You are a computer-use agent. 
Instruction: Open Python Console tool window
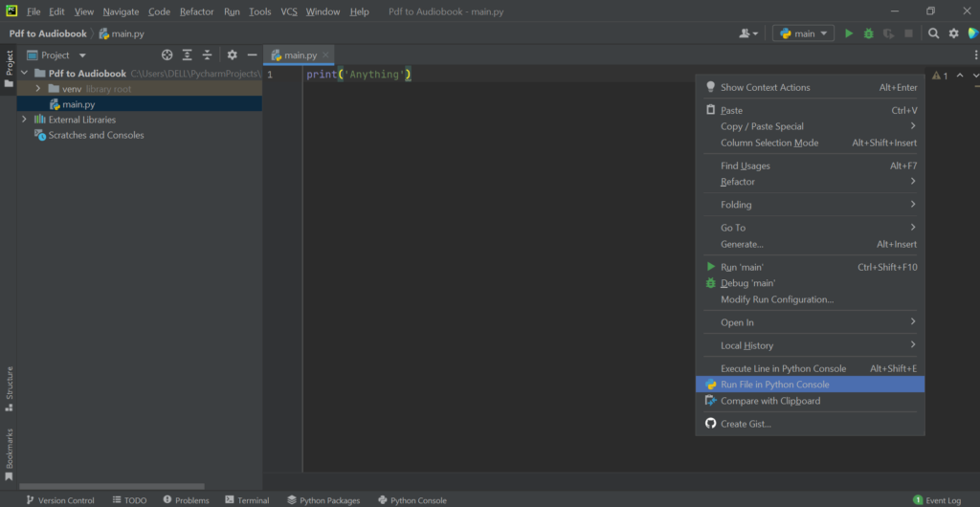tap(412, 500)
